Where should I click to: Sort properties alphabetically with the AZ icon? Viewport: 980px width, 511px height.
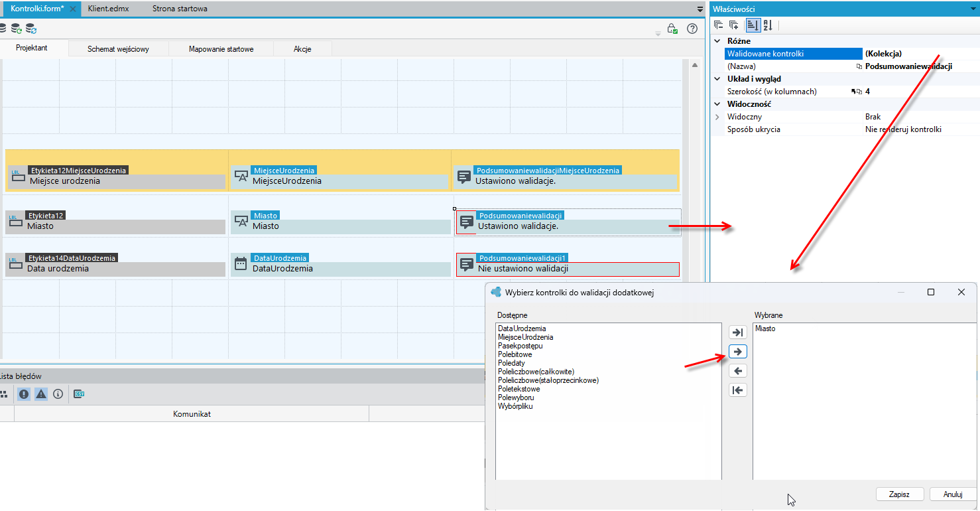pos(768,25)
